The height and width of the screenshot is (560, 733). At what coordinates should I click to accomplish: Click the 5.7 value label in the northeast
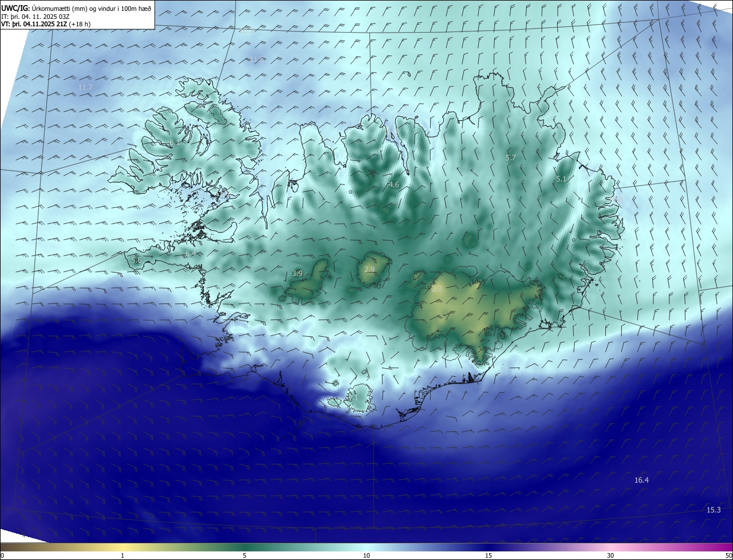(x=511, y=157)
